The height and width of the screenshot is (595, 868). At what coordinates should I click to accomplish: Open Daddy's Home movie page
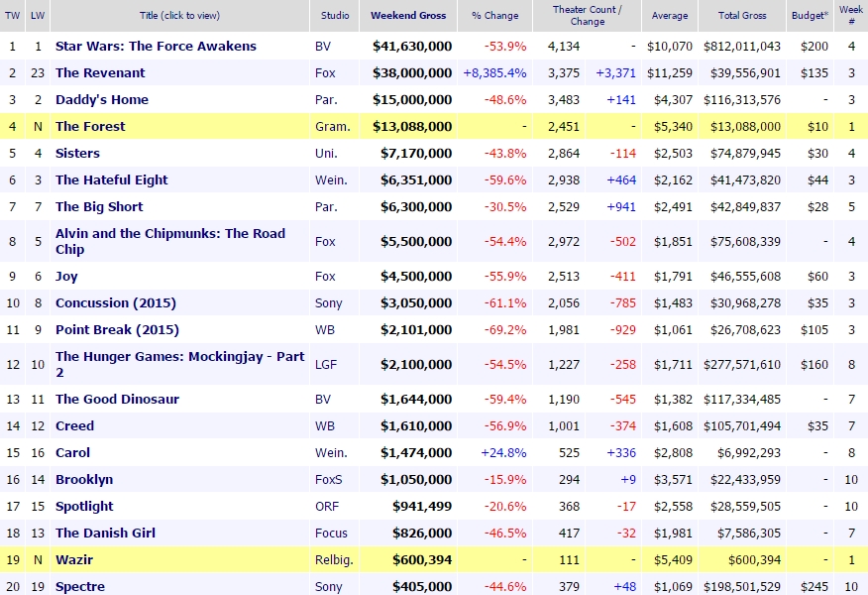[x=102, y=100]
